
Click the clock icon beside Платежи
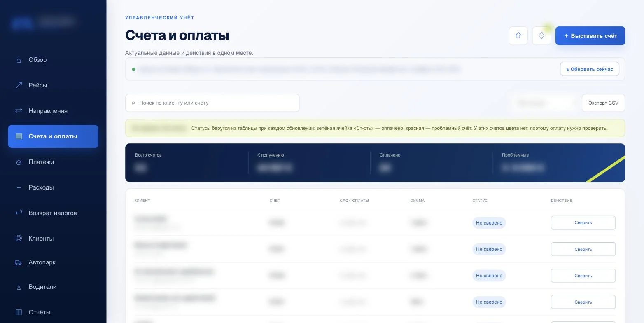point(19,162)
